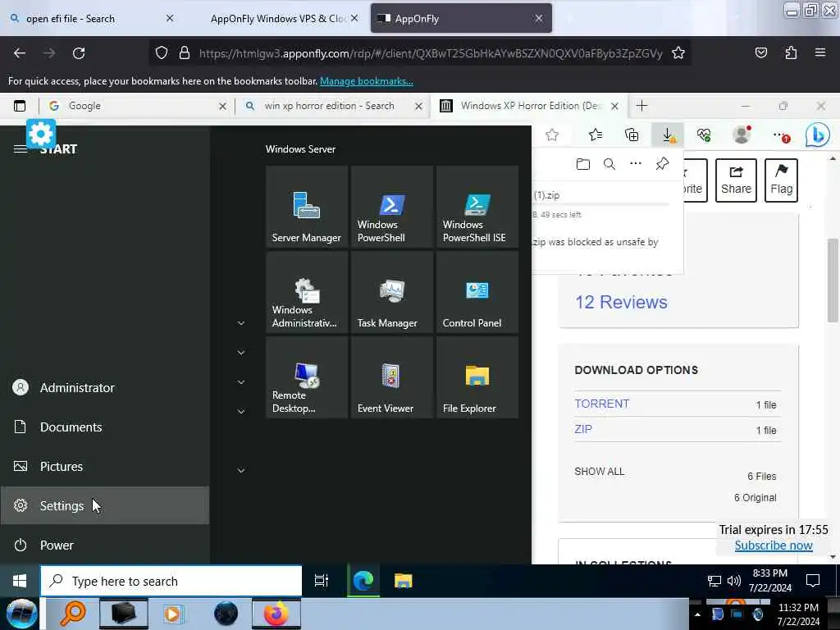Click 'Type here to search' box
The image size is (840, 630).
(x=171, y=581)
